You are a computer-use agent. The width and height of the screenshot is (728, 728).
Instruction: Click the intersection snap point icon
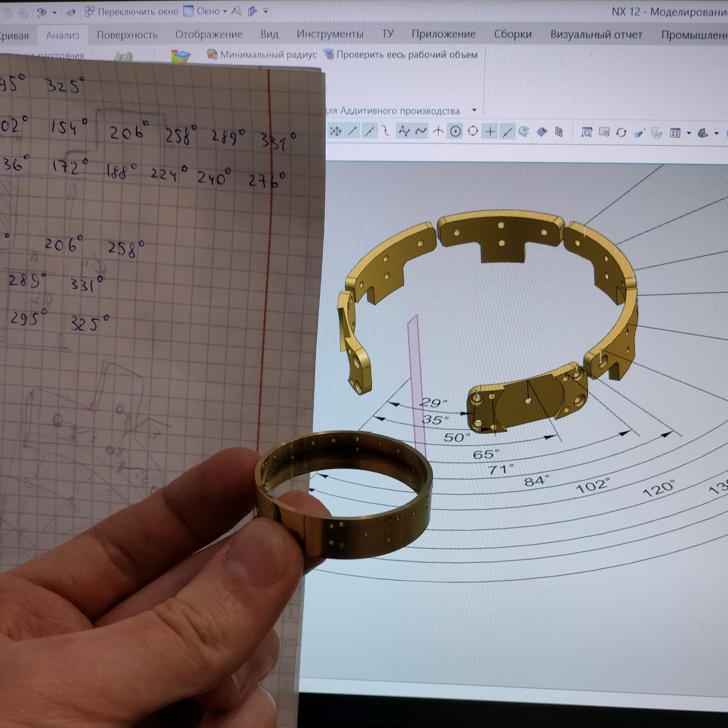438,132
